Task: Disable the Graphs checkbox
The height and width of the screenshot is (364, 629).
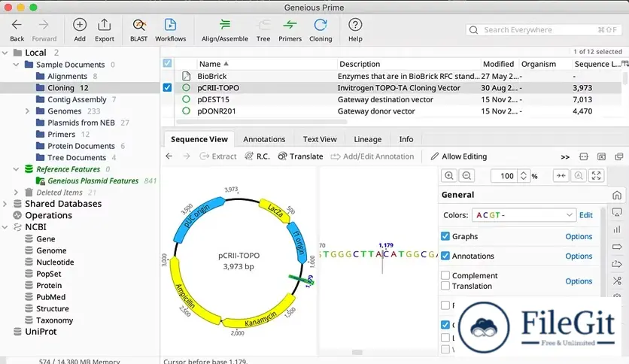Action: coord(445,236)
